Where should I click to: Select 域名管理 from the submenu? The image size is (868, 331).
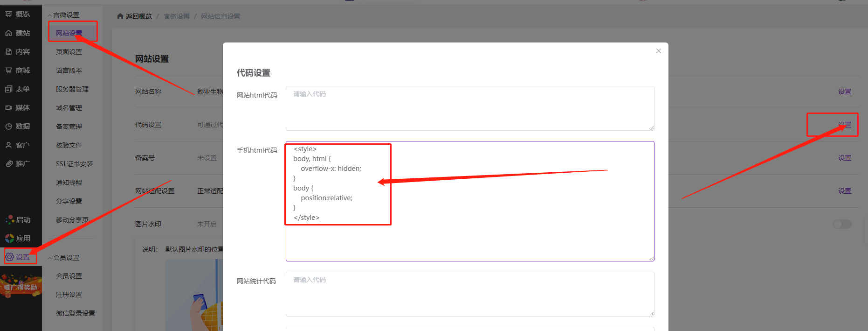69,108
